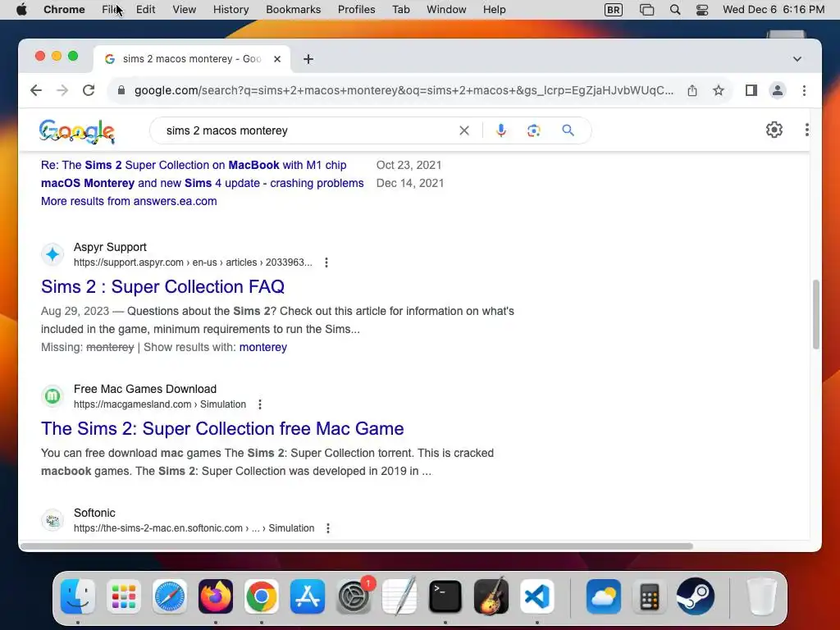
Task: Launch Safari from the dock
Action: coord(170,596)
